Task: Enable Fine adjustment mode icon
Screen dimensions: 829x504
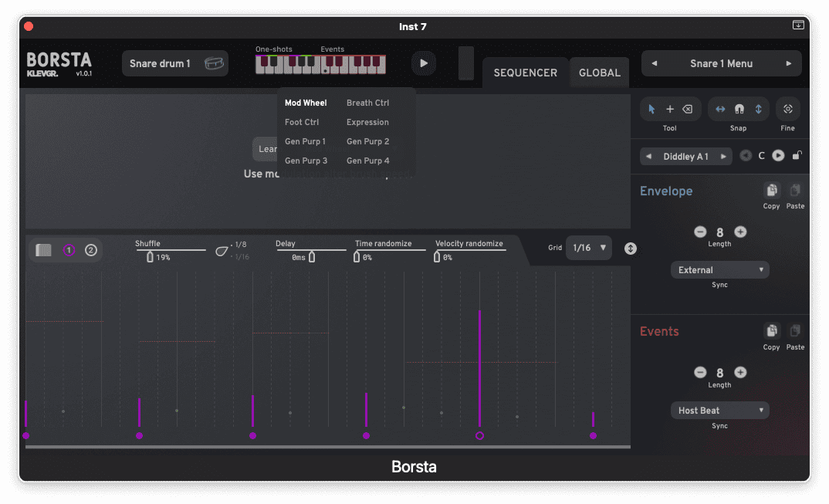Action: click(x=788, y=109)
